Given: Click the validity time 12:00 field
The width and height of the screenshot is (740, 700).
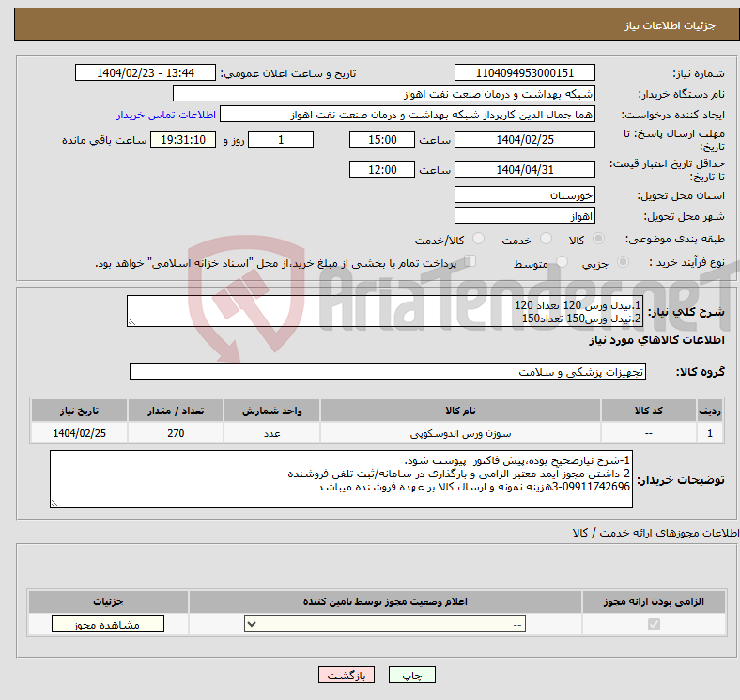Looking at the screenshot, I should 382,169.
